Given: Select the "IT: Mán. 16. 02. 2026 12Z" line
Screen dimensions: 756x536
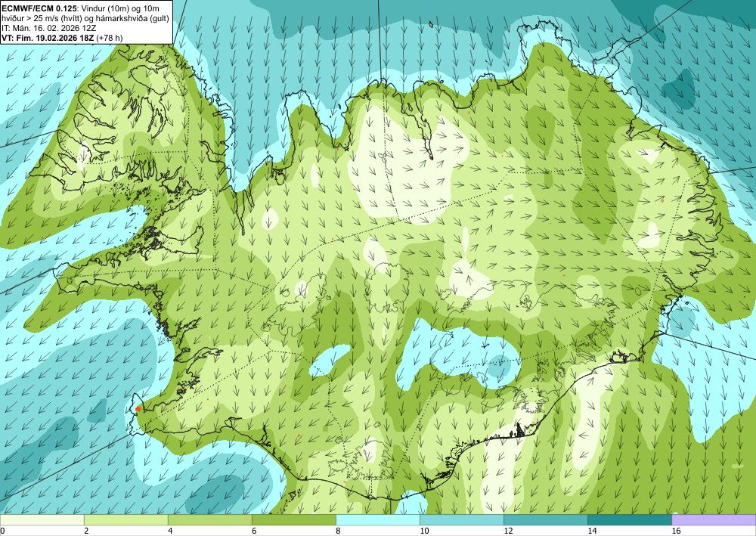Looking at the screenshot, I should coord(50,29).
